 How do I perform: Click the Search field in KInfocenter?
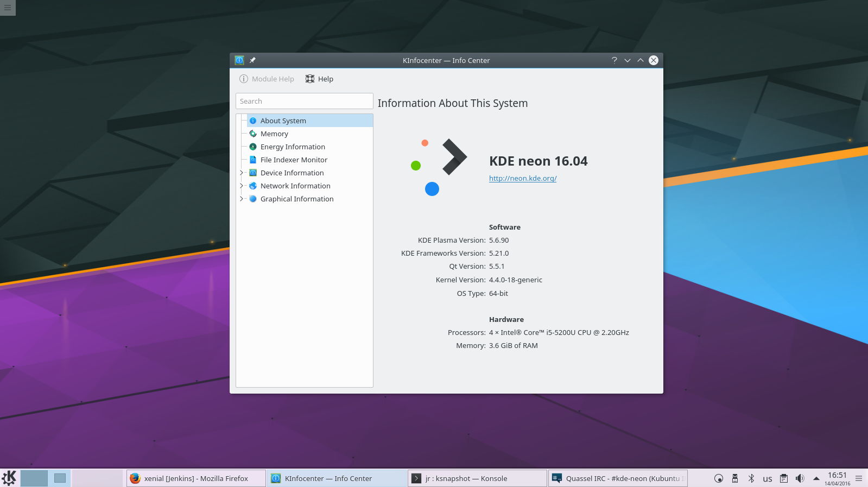304,101
